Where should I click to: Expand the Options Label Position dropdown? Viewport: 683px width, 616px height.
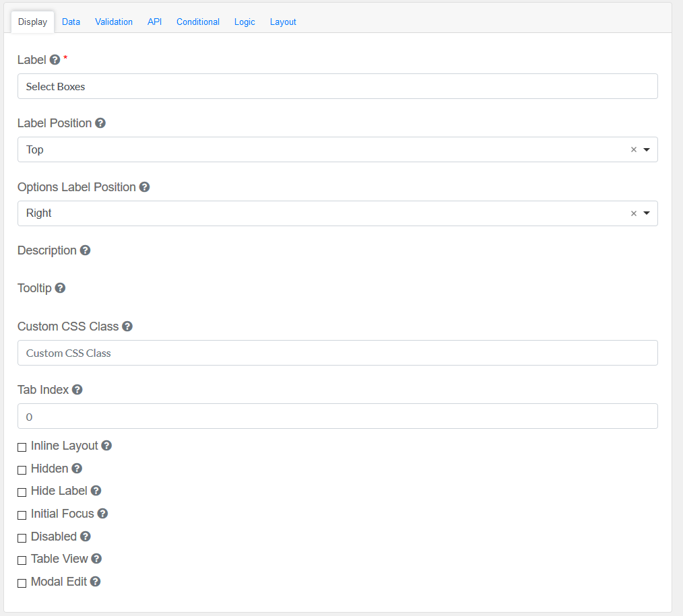647,213
